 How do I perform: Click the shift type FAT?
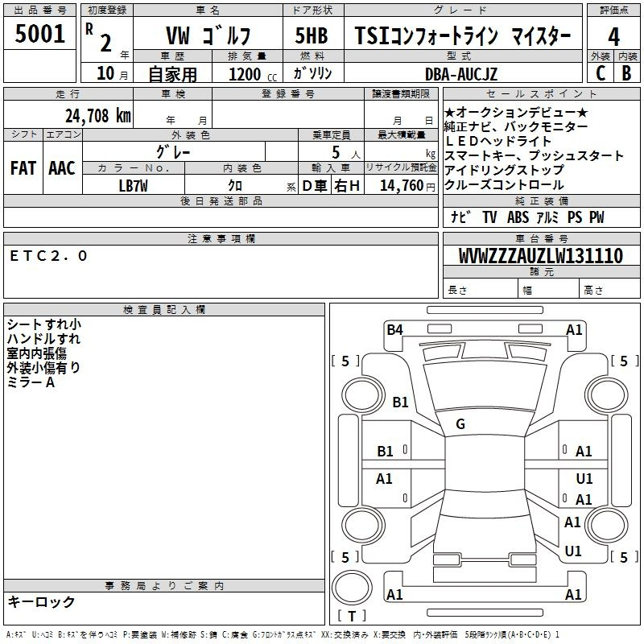point(23,168)
